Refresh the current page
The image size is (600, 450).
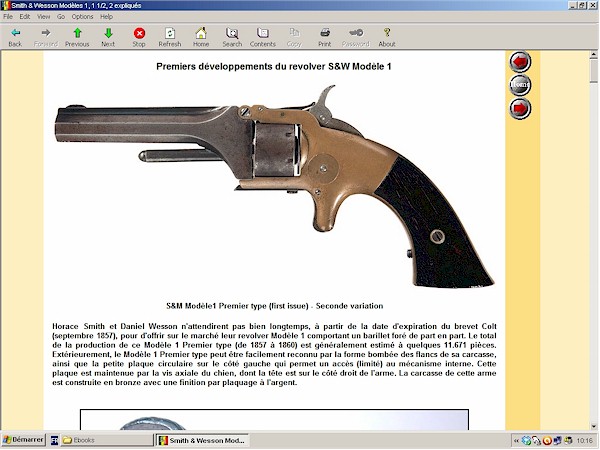click(x=170, y=38)
